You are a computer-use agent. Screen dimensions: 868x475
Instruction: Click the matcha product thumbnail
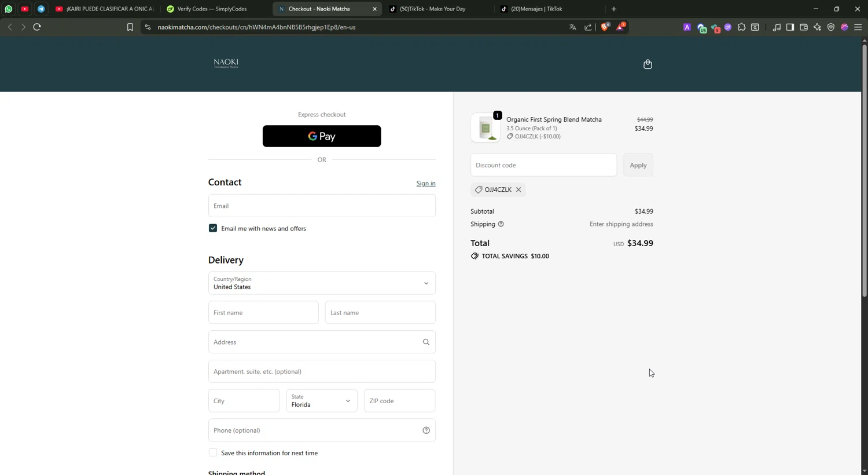coord(486,127)
